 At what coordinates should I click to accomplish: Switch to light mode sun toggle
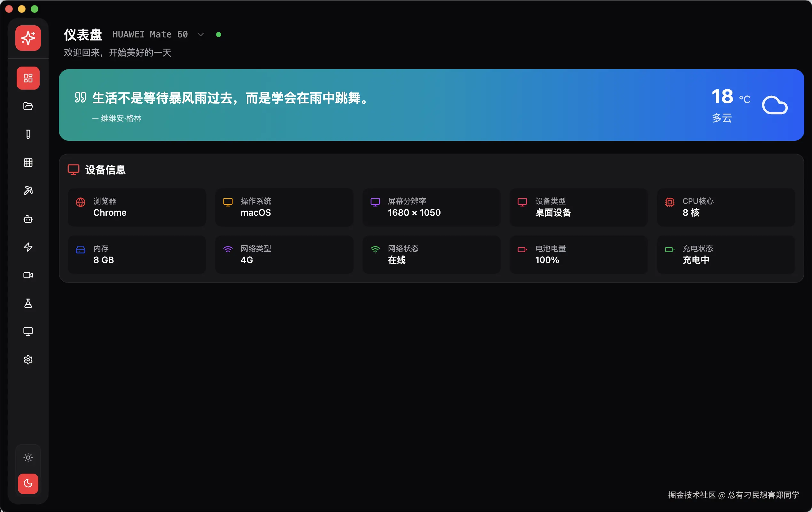(x=28, y=458)
